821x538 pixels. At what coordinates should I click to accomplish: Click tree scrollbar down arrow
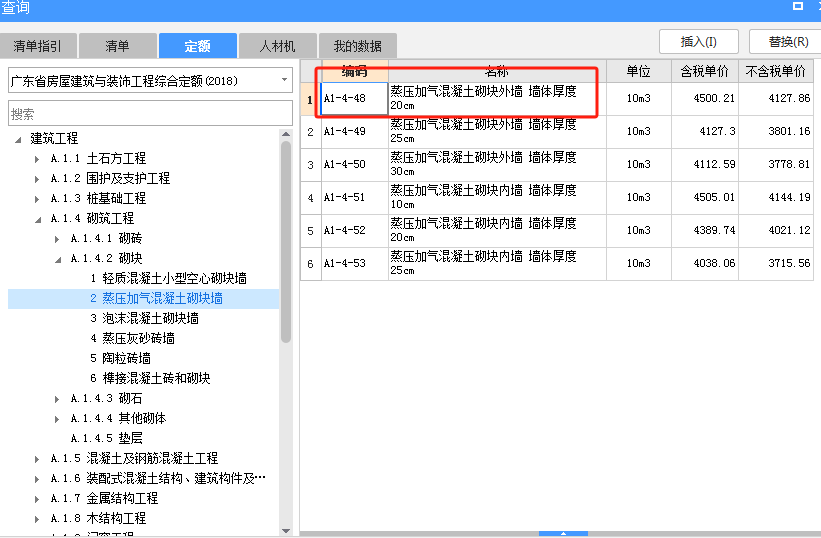(x=286, y=531)
